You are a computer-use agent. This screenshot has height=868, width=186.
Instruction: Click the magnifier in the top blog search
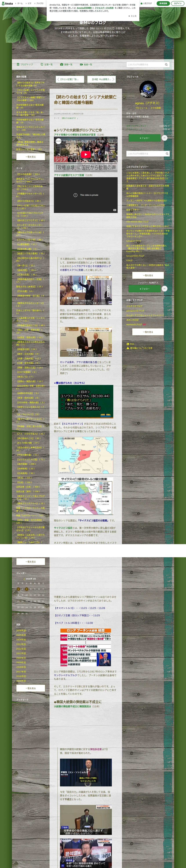click(x=166, y=64)
